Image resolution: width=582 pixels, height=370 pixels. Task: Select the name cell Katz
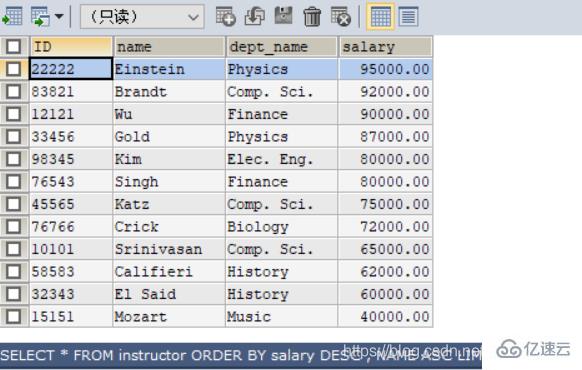click(x=169, y=204)
